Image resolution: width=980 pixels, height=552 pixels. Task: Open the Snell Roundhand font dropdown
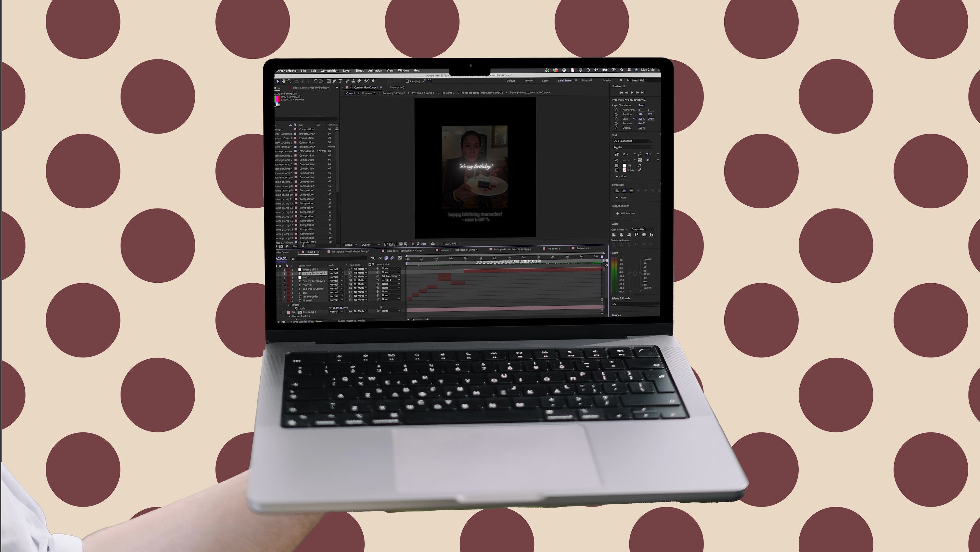coord(632,141)
